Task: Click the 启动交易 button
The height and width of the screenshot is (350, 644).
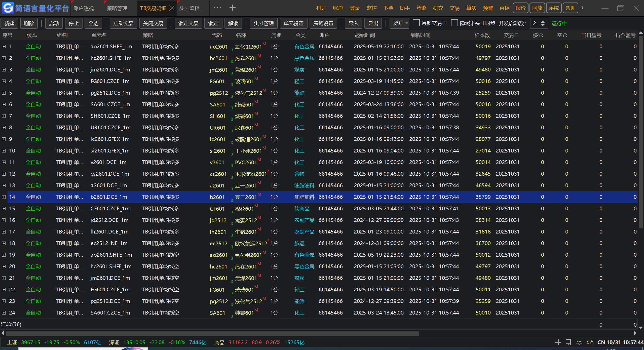Action: click(x=123, y=23)
